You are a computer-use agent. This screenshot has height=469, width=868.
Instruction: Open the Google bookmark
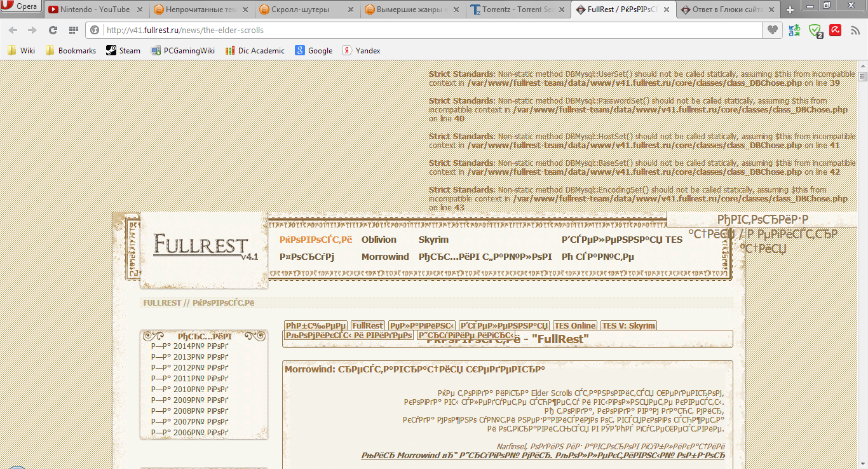point(314,50)
